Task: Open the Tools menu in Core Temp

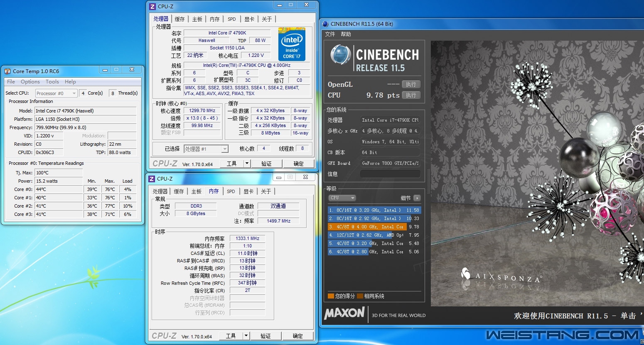Action: coord(52,82)
